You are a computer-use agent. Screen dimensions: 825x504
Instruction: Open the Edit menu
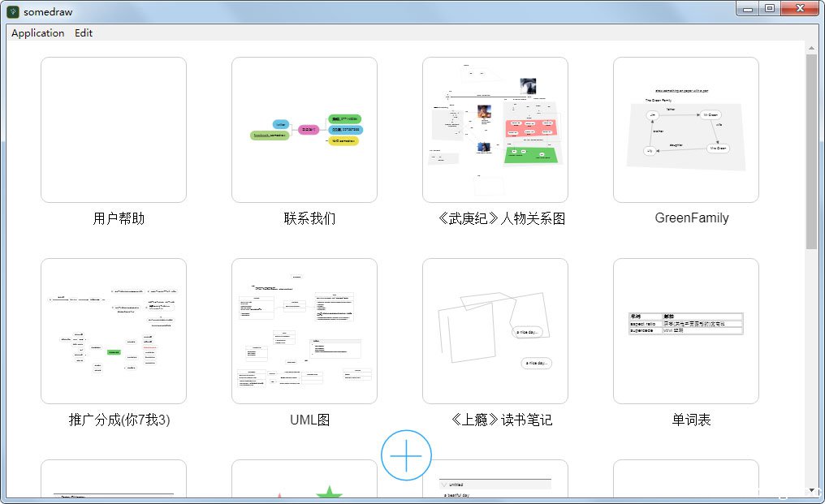[x=84, y=33]
